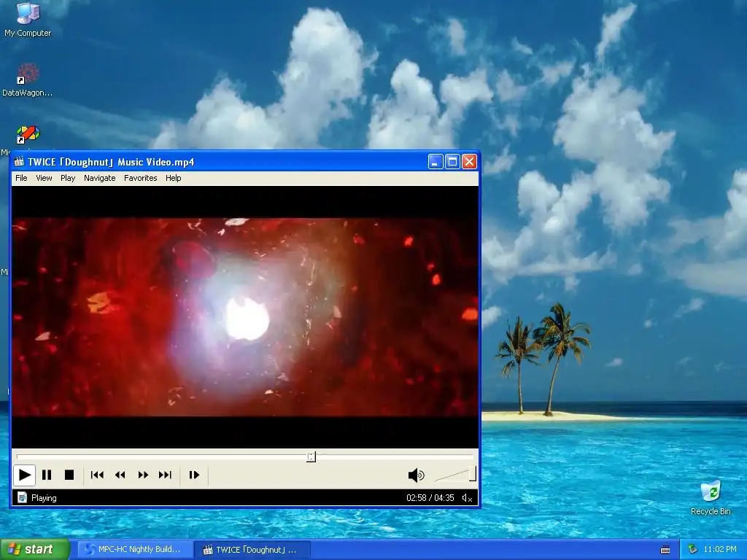Open the Navigate menu
Image resolution: width=747 pixels, height=560 pixels.
coord(99,178)
